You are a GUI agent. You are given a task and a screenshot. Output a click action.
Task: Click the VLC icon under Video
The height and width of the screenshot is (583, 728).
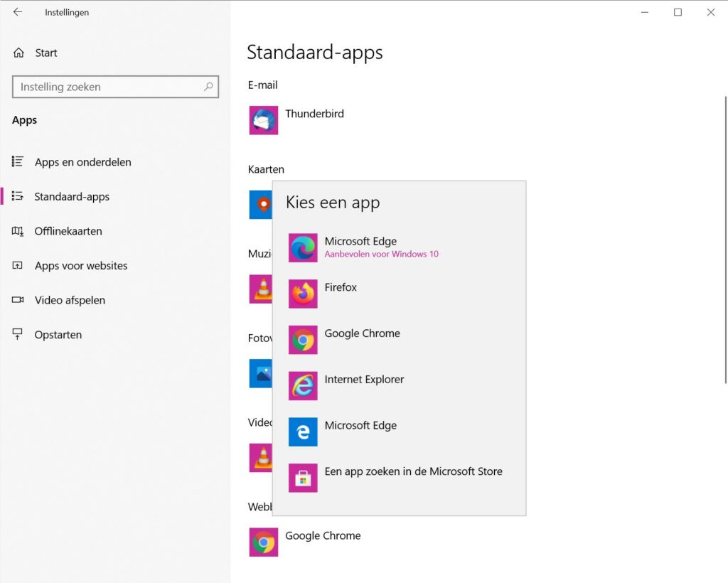click(260, 458)
